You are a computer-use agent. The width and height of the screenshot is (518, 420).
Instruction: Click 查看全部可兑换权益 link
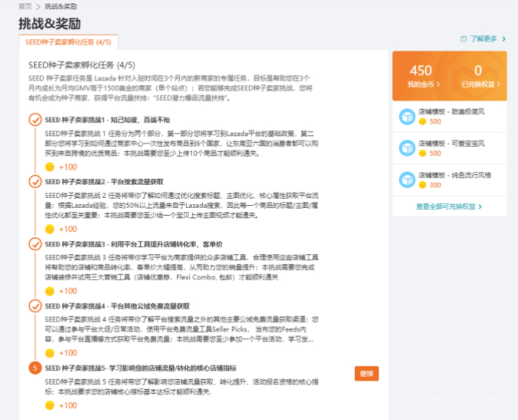tap(446, 206)
